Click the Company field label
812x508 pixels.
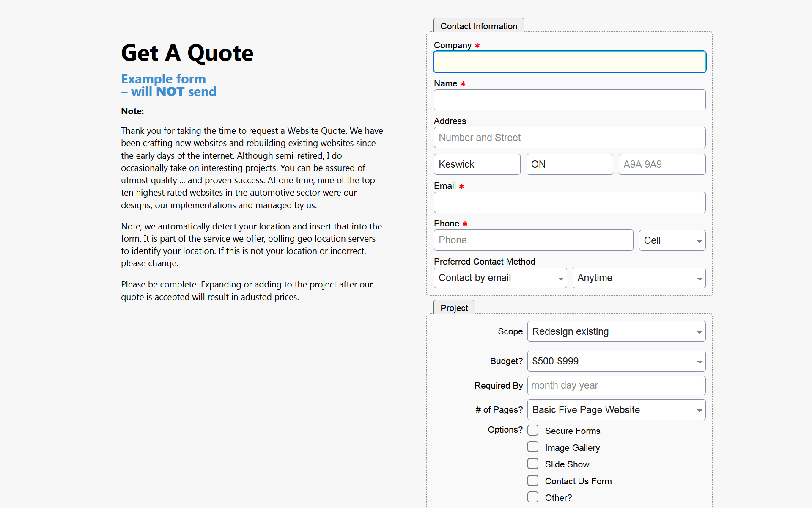point(453,45)
